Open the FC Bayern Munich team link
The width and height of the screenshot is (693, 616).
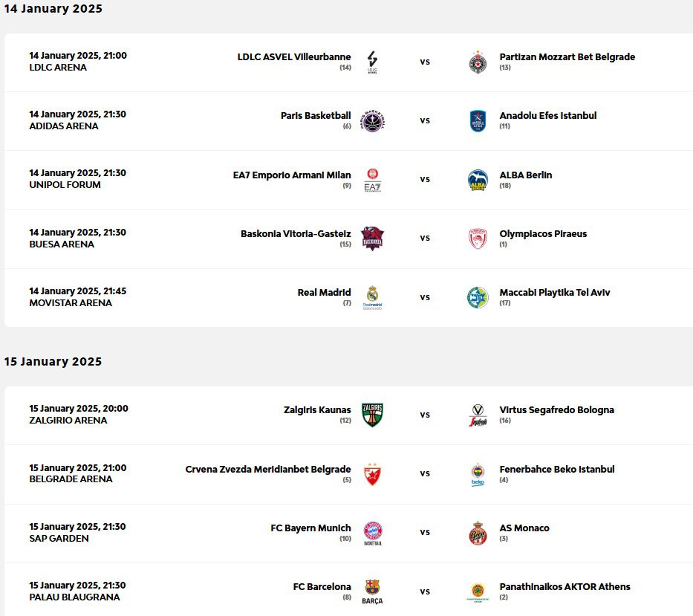[310, 528]
